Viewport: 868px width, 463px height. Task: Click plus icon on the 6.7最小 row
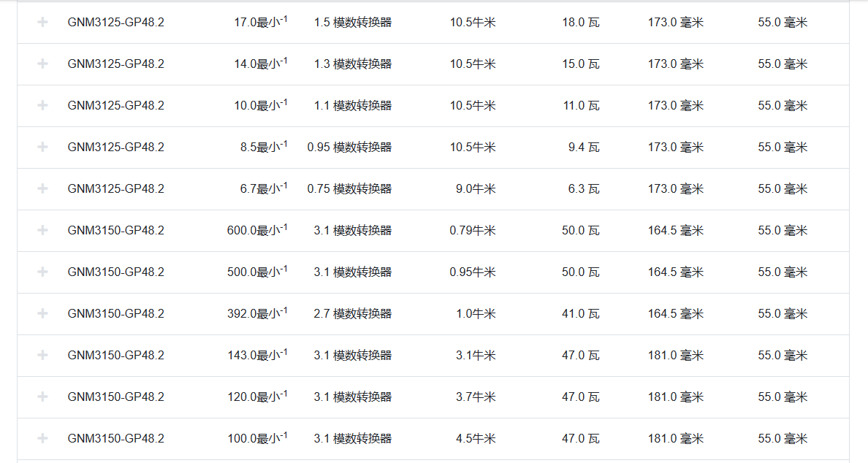click(x=42, y=188)
